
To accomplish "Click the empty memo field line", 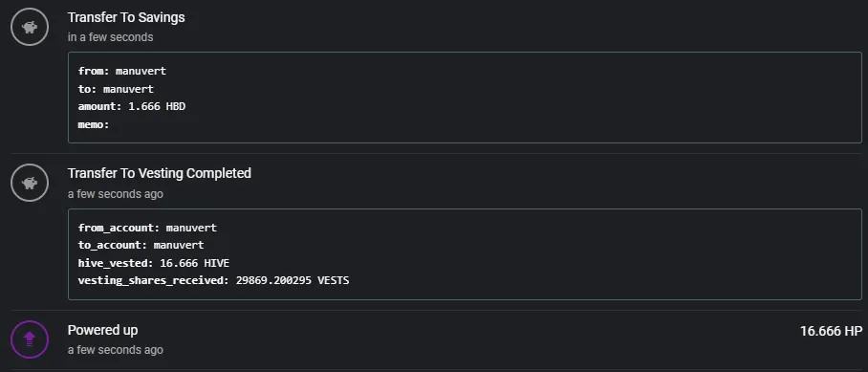I will click(x=94, y=124).
